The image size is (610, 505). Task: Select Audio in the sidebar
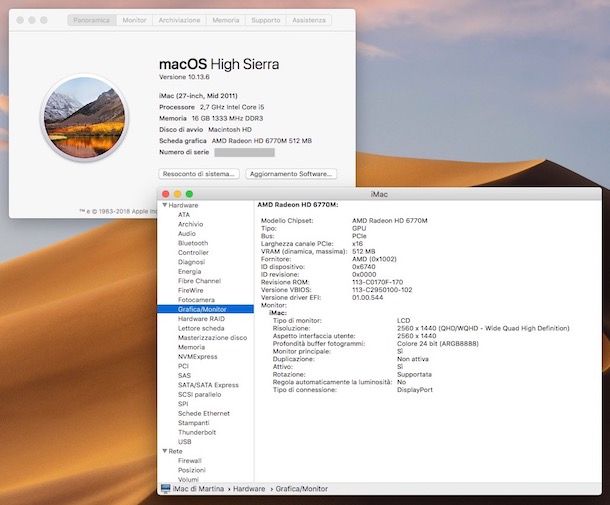(x=187, y=233)
